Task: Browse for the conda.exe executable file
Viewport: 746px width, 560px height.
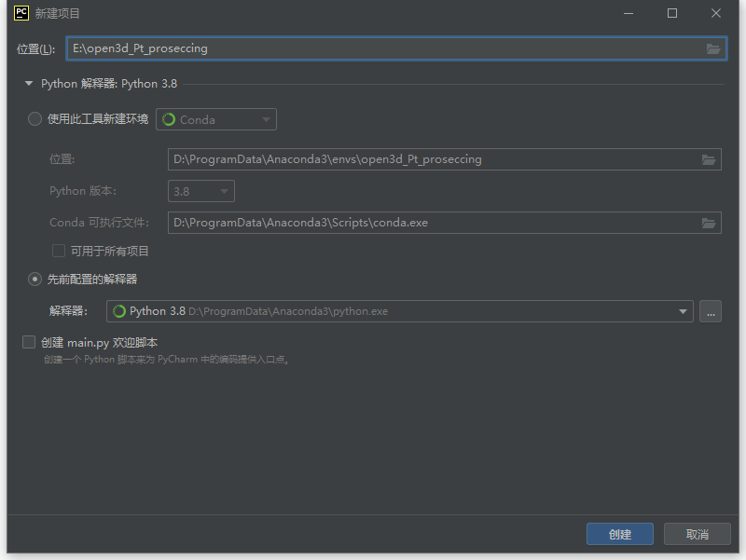Action: [x=709, y=223]
